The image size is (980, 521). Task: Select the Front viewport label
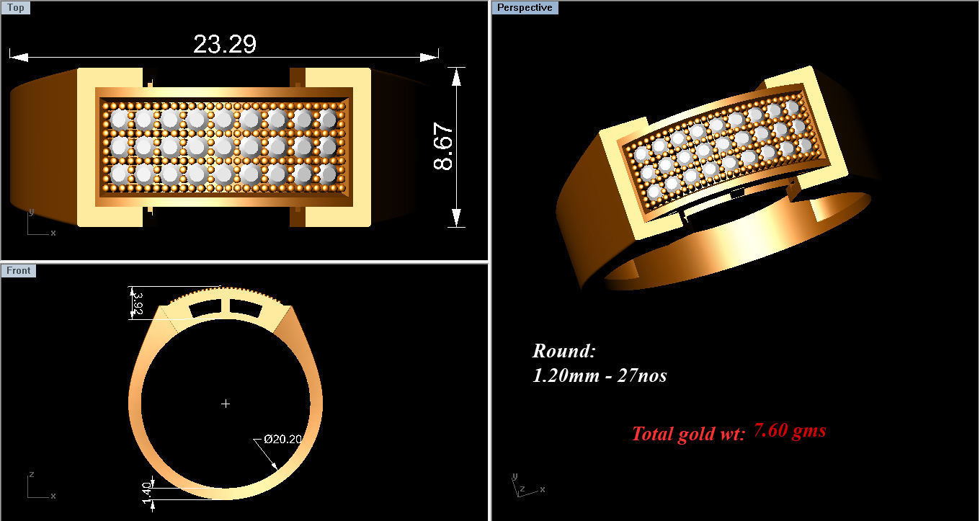19,270
